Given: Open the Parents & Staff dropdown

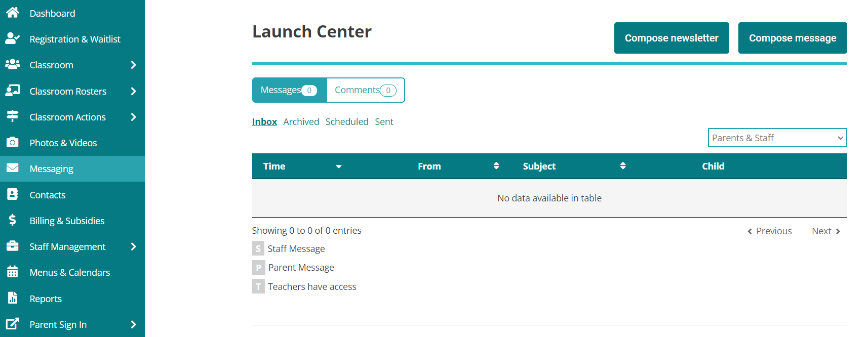Looking at the screenshot, I should pyautogui.click(x=777, y=138).
